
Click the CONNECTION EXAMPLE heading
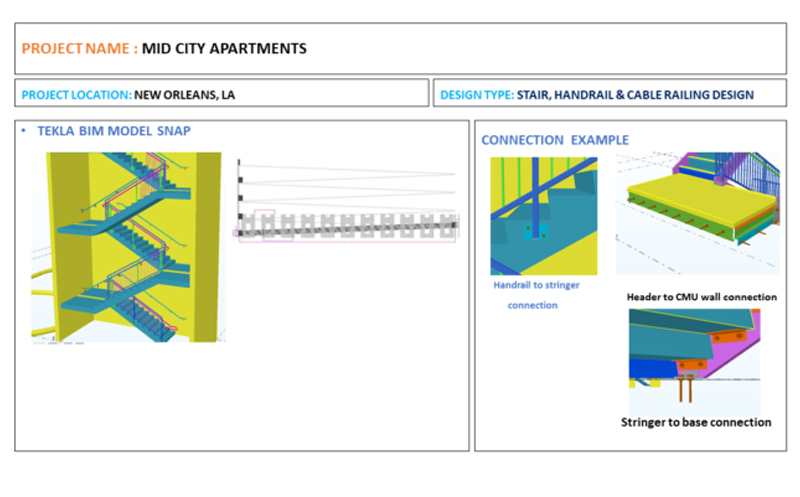555,140
